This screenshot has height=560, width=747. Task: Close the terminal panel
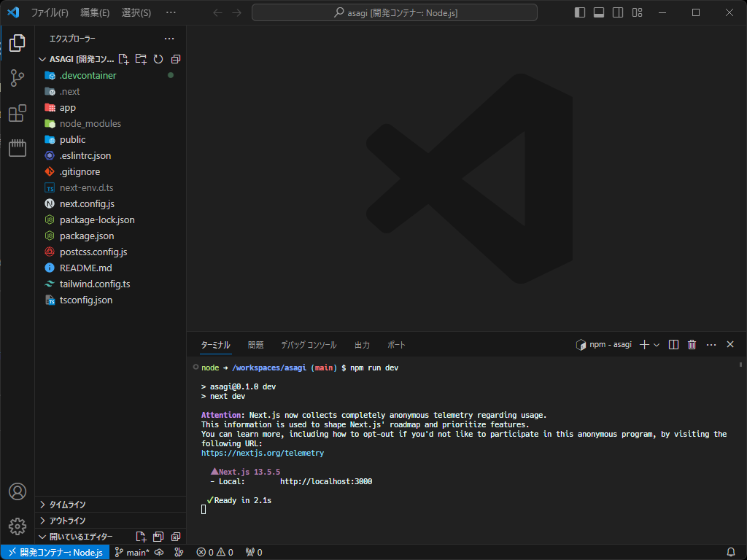pos(730,344)
